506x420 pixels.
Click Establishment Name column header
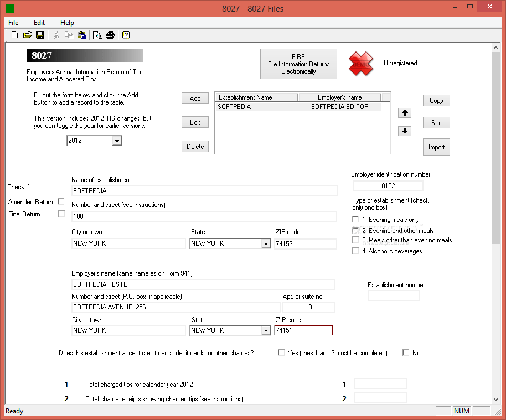coord(256,97)
